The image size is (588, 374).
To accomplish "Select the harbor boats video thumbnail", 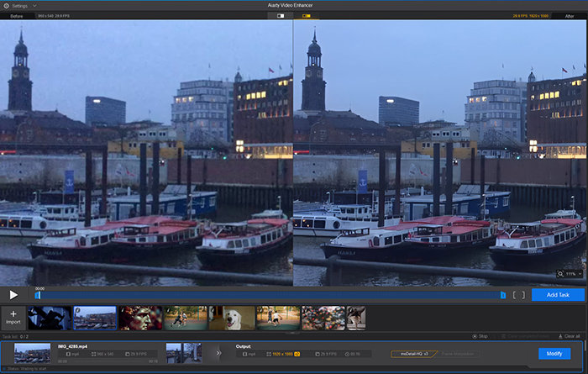I will pyautogui.click(x=95, y=317).
